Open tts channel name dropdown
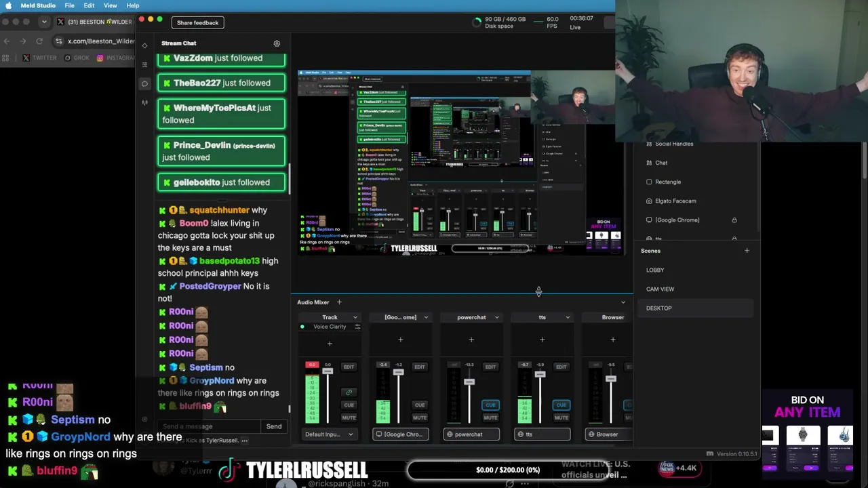The height and width of the screenshot is (488, 868). click(x=568, y=317)
